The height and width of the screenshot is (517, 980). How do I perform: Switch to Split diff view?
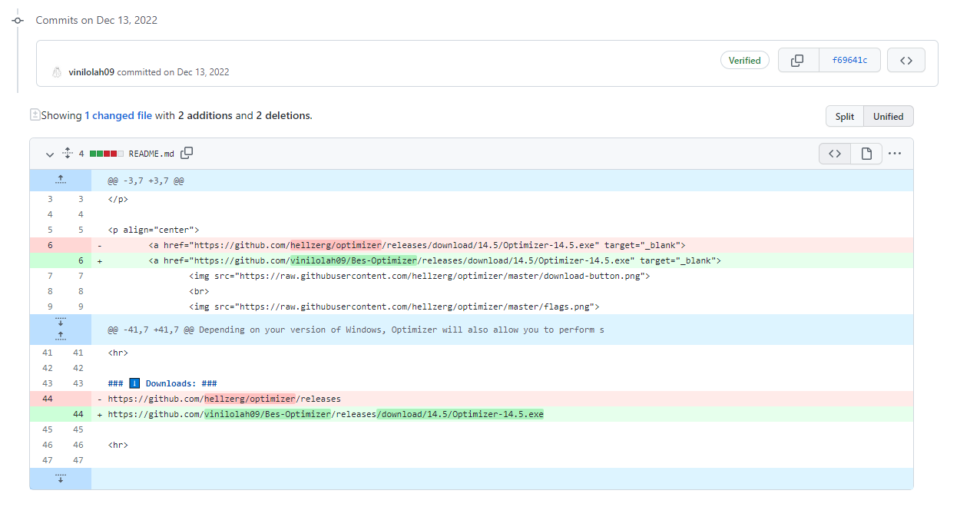click(x=844, y=116)
